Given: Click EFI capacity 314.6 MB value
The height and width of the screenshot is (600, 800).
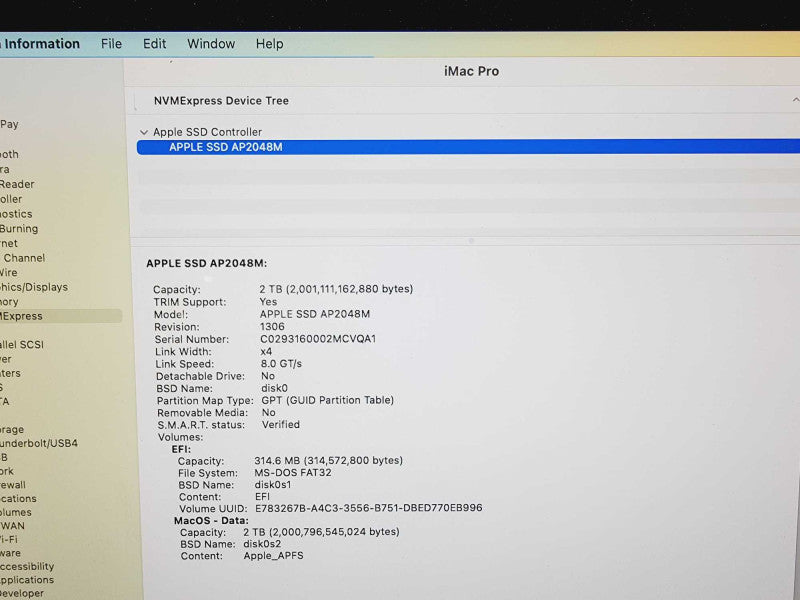Looking at the screenshot, I should tap(329, 460).
